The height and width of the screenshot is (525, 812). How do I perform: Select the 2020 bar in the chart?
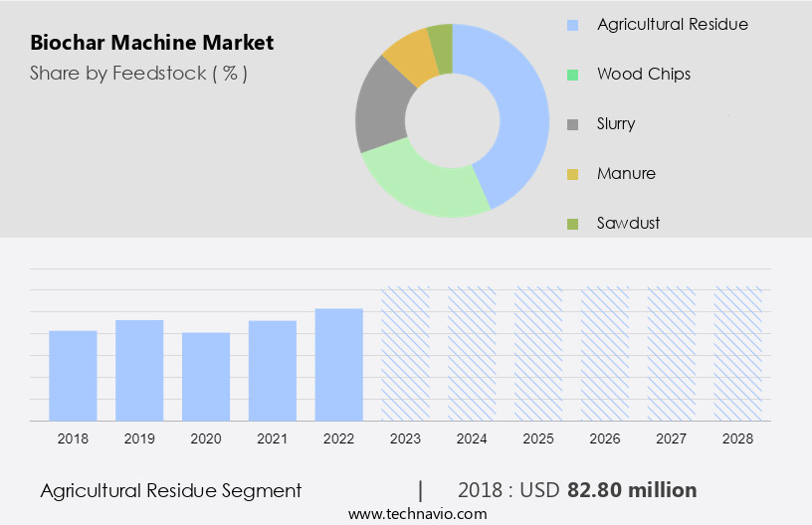[x=206, y=377]
